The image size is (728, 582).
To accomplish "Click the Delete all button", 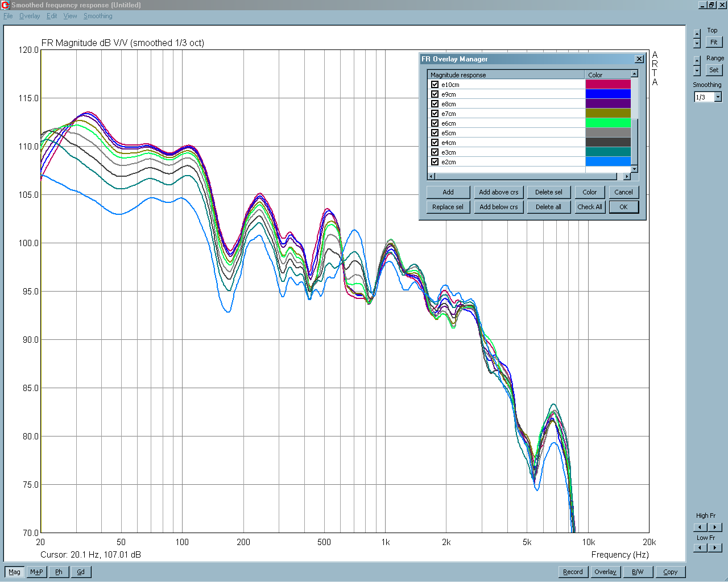I will pos(549,207).
